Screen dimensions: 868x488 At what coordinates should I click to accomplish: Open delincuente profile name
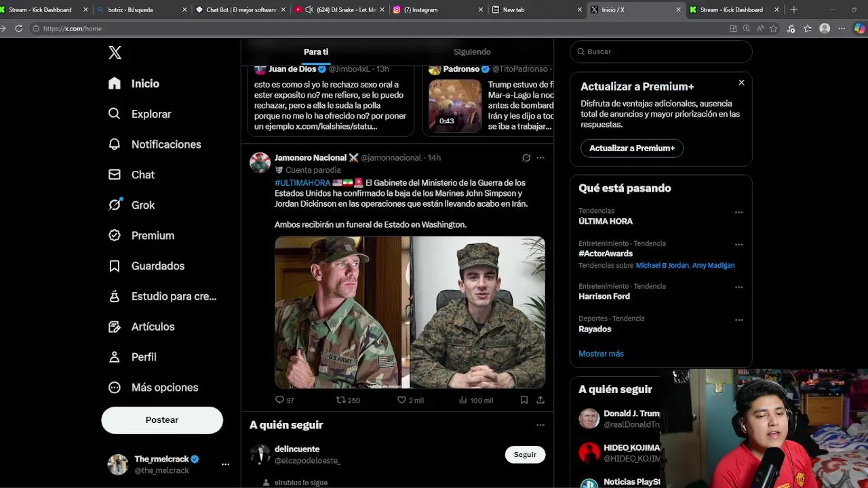point(297,449)
